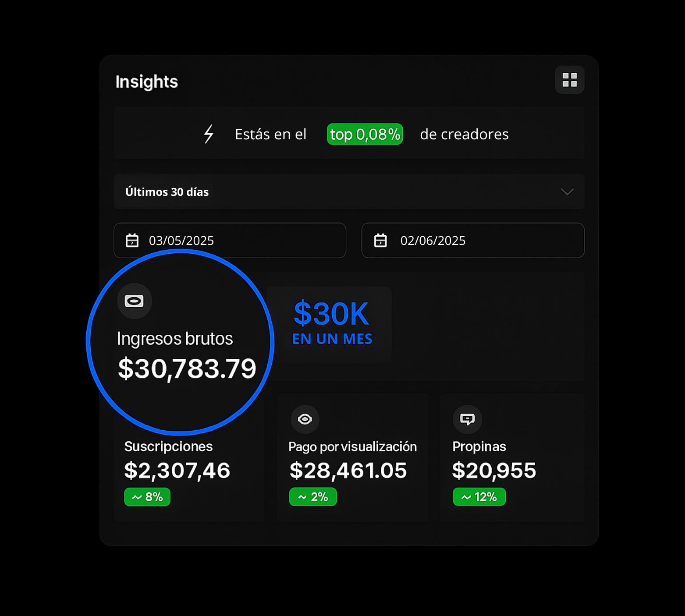Expand the period selector chevron arrow
Screen dimensions: 685x616
567,192
